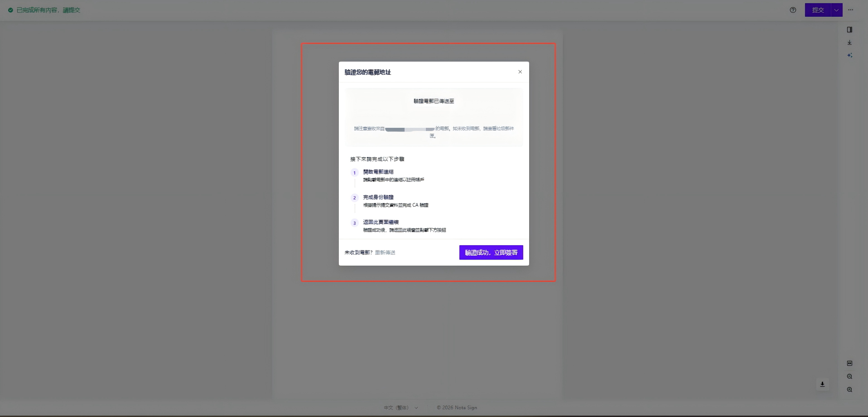Click the fit-to-width icon
The width and height of the screenshot is (868, 417).
coord(849,363)
